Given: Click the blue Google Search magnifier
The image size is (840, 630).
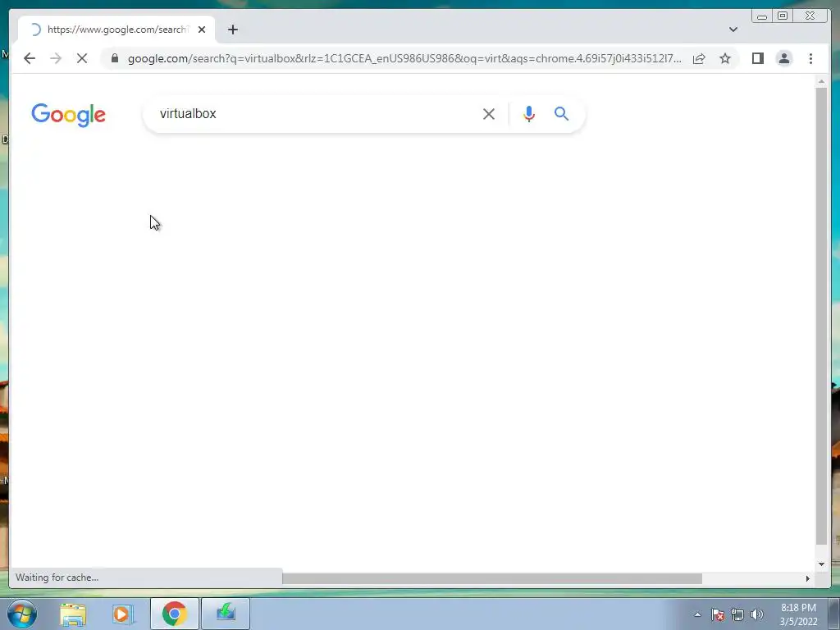Looking at the screenshot, I should click(x=561, y=113).
